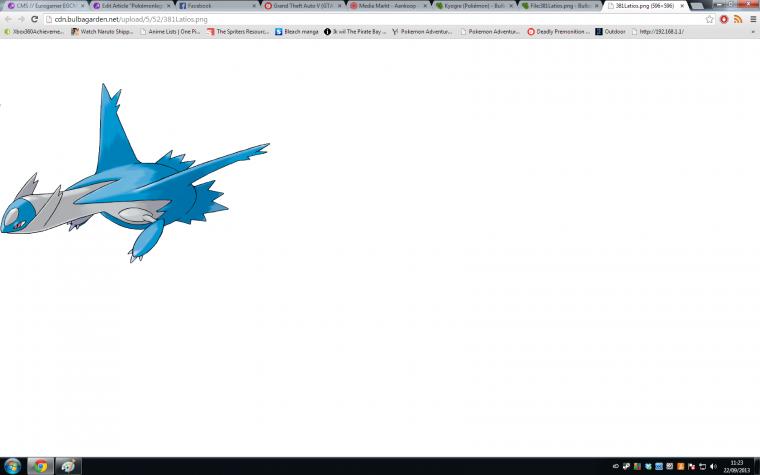Bookmark this page with the star icon
Screen dimensions: 760x475
710,19
